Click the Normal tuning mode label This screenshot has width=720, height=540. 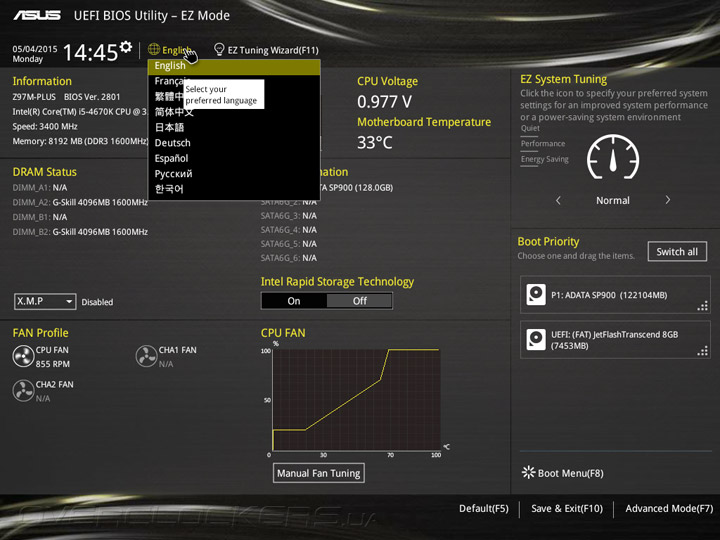pyautogui.click(x=613, y=200)
